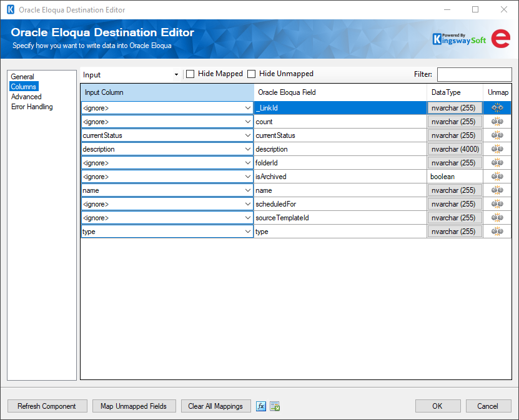Viewport: 519px width, 420px height.
Task: Select the sourceTemplateId field cell
Action: 340,218
